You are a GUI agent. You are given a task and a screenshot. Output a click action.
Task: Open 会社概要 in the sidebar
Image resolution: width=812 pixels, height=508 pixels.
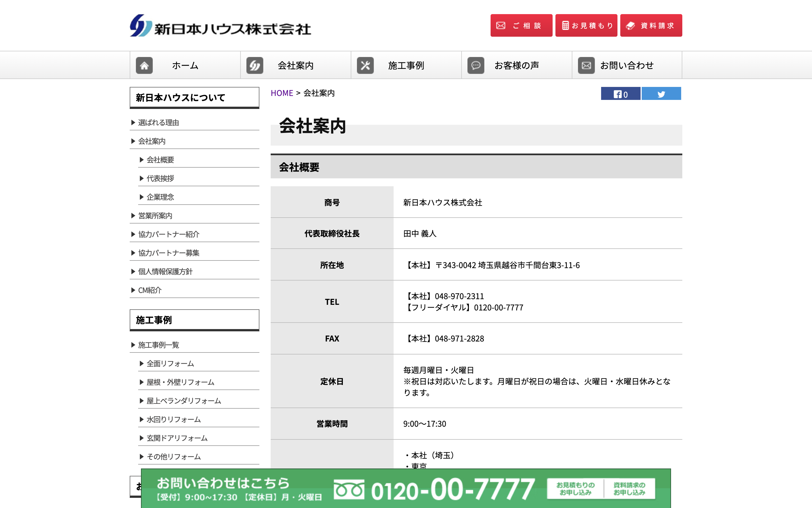point(160,160)
